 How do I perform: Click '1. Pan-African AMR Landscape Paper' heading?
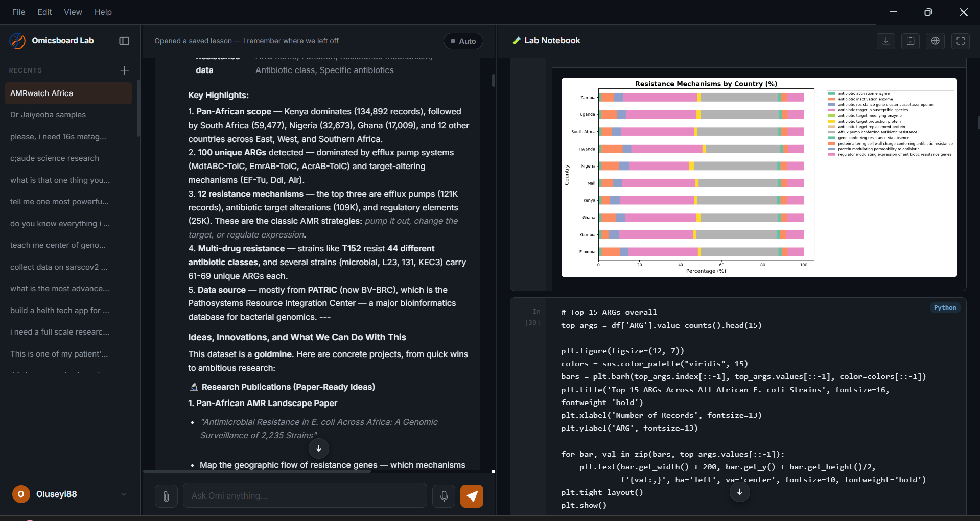[263, 404]
